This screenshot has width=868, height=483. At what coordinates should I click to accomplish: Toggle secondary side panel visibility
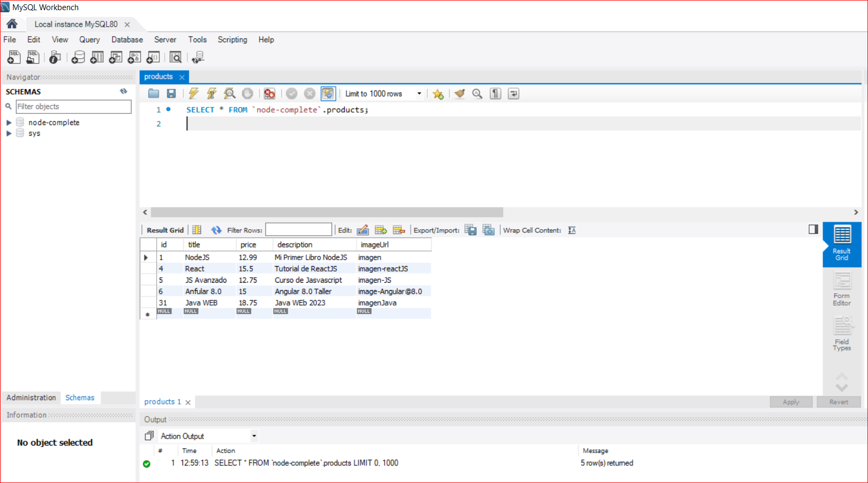813,229
